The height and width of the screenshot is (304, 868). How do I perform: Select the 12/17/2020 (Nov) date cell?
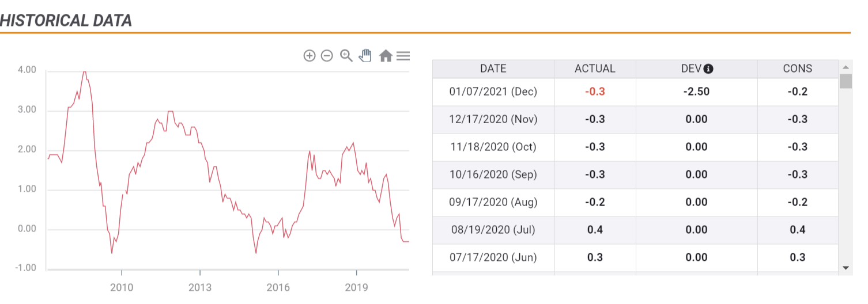point(493,119)
